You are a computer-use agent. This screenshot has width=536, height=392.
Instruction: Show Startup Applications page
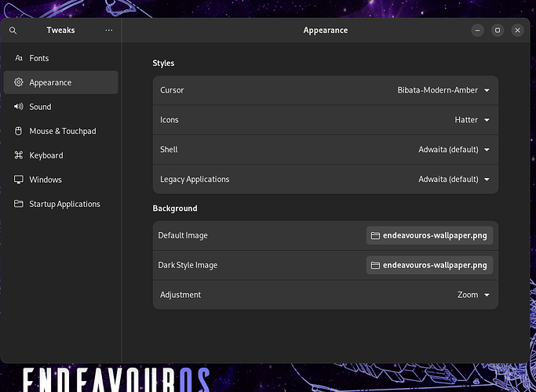point(61,204)
